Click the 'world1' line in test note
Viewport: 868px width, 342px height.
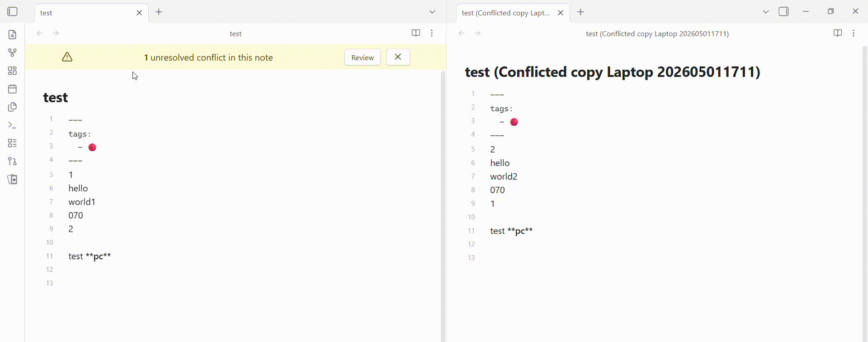pyautogui.click(x=82, y=202)
